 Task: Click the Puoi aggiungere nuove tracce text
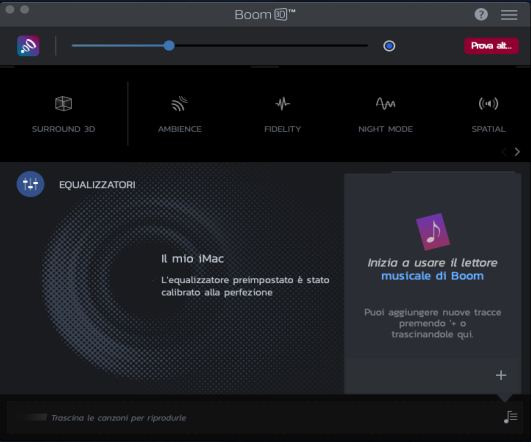432,323
